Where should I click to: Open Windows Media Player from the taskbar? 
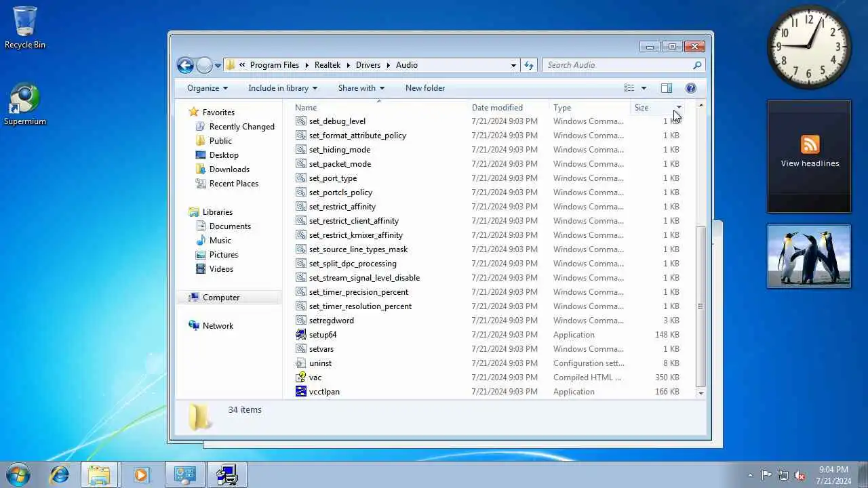click(x=141, y=475)
